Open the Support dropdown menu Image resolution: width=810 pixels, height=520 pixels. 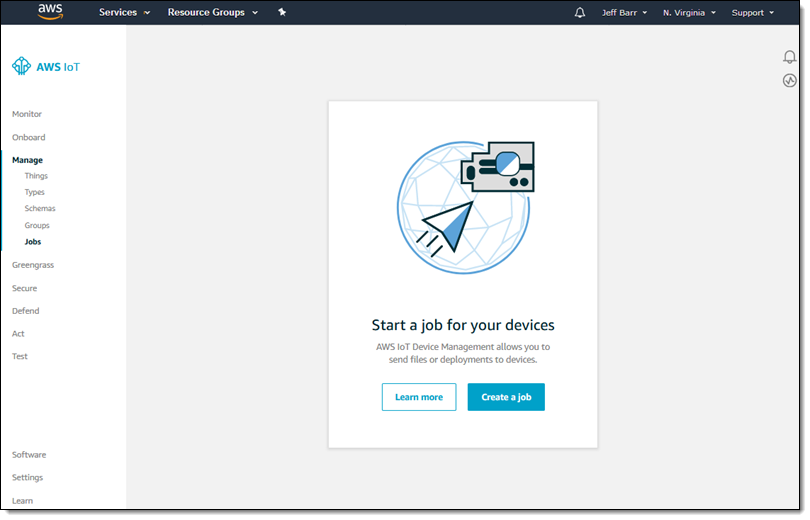[x=753, y=13]
